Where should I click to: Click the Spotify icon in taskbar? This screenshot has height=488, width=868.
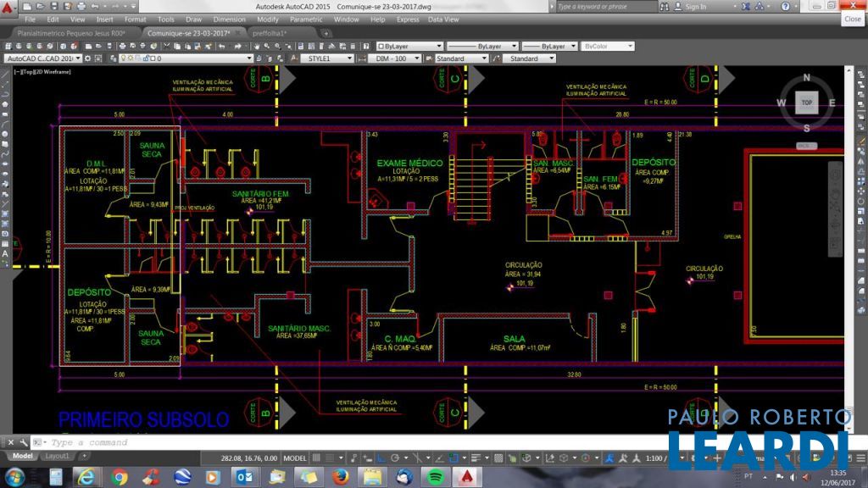pos(434,477)
